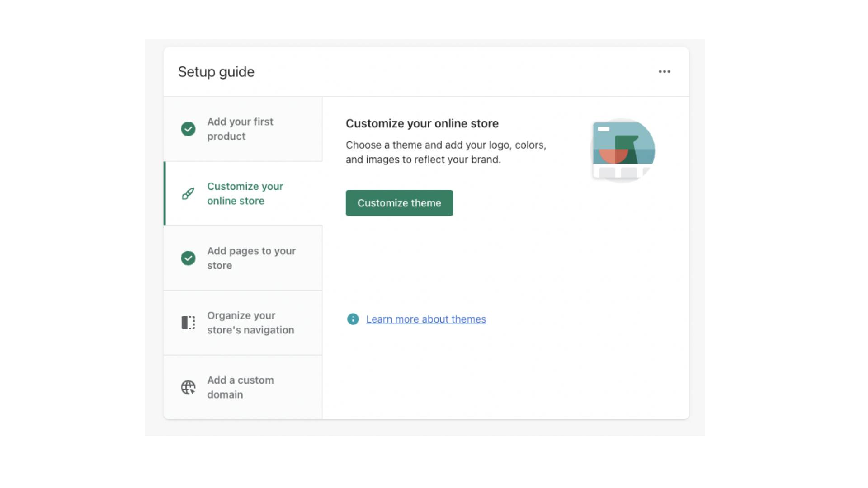868x488 pixels.
Task: Click the globe icon for Add a custom domain
Action: point(188,387)
